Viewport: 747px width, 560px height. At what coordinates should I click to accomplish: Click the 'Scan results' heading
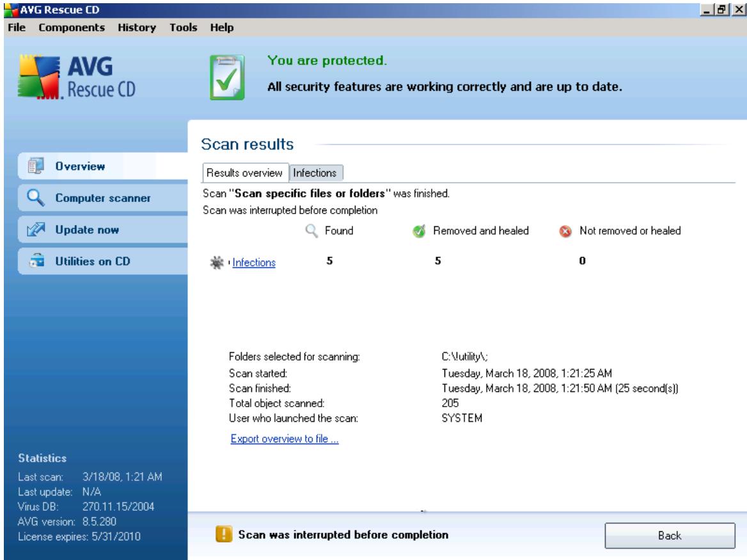point(248,144)
